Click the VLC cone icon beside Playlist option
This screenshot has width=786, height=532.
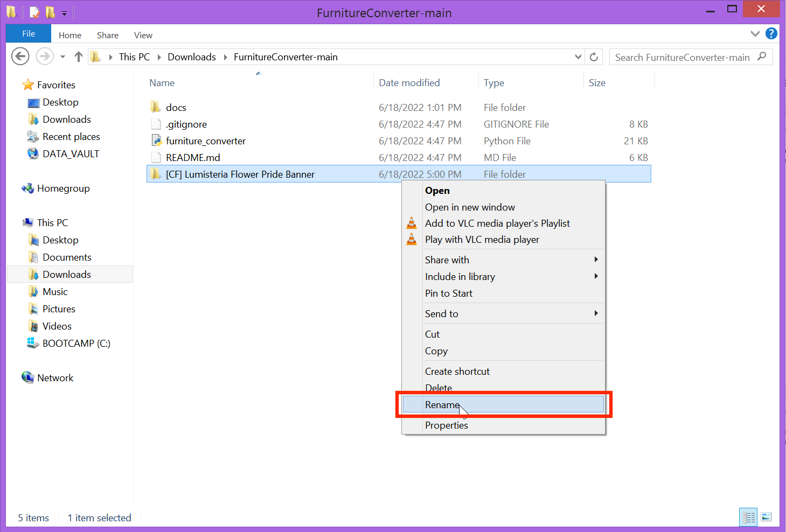point(412,223)
